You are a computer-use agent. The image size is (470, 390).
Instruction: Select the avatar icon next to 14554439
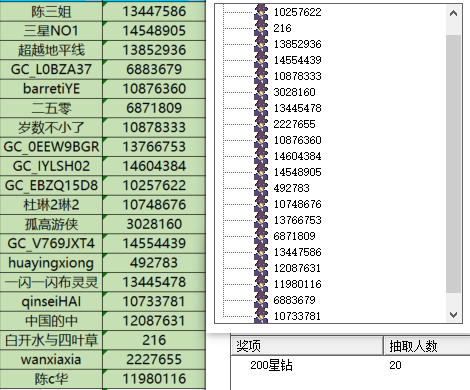pyautogui.click(x=261, y=60)
